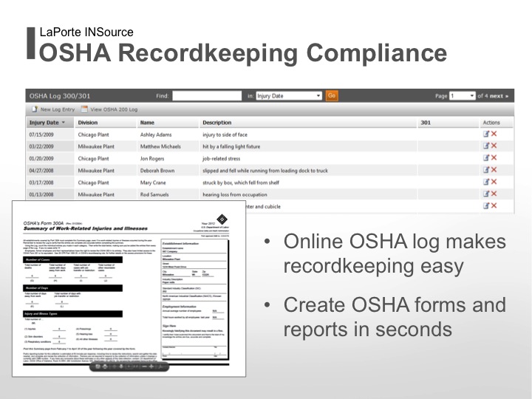Viewport: 532px width, 399px height.
Task: Go to next page in PDF viewer toolbar
Action: [121, 366]
